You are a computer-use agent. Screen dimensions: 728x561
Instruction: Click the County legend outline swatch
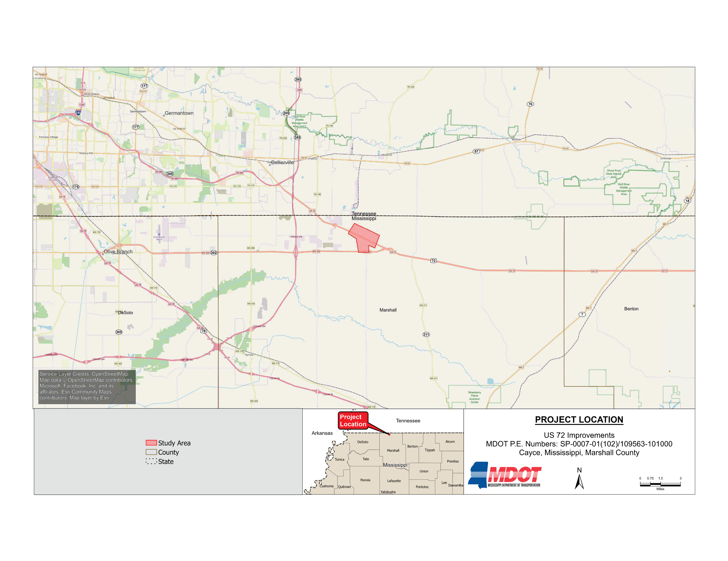tap(151, 452)
